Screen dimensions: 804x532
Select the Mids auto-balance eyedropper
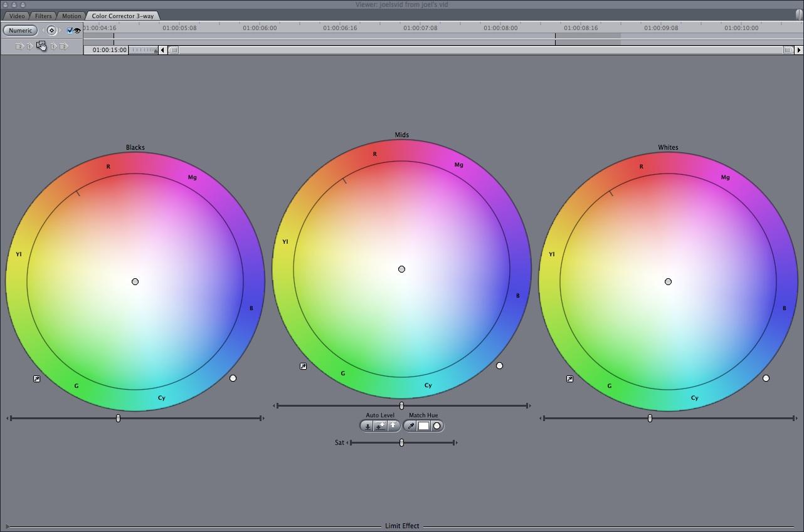(304, 366)
